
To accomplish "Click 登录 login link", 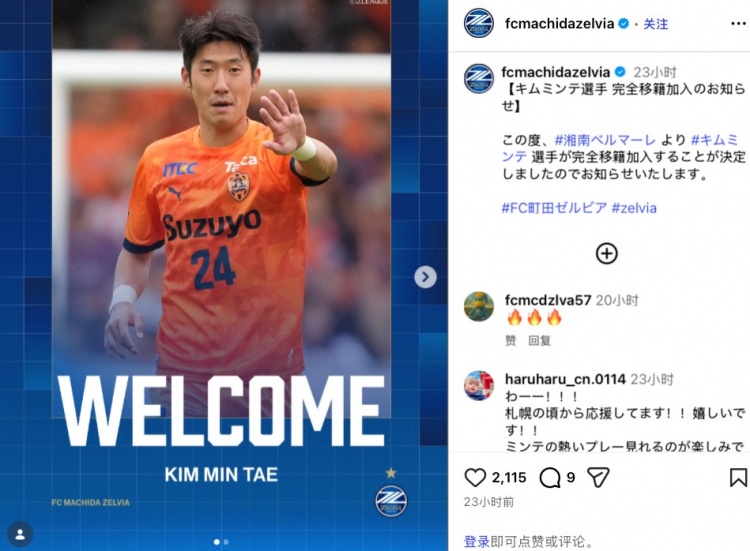I will (x=476, y=541).
